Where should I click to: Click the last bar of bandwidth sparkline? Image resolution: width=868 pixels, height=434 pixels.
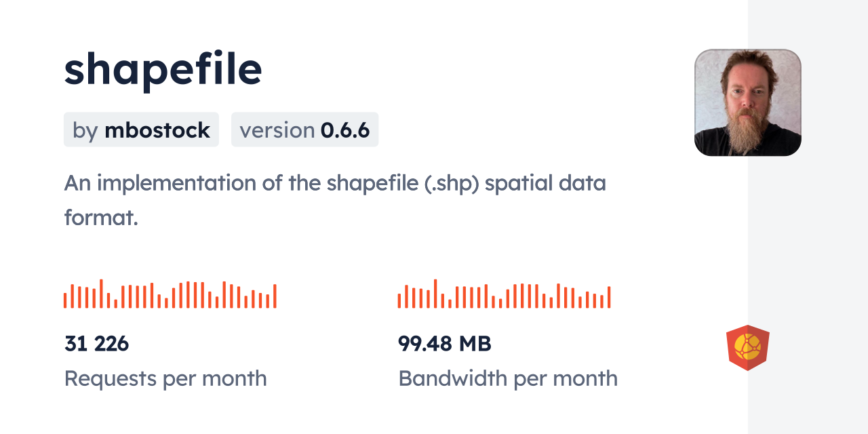tap(609, 297)
